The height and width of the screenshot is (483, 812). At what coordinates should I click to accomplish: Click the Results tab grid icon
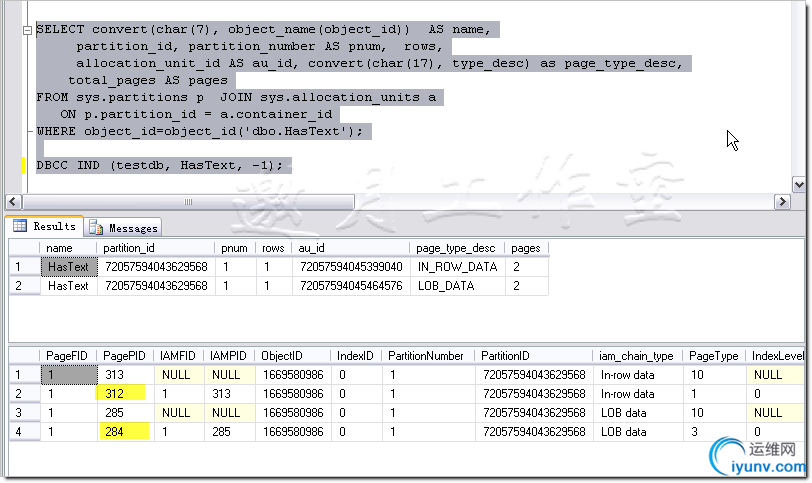20,226
